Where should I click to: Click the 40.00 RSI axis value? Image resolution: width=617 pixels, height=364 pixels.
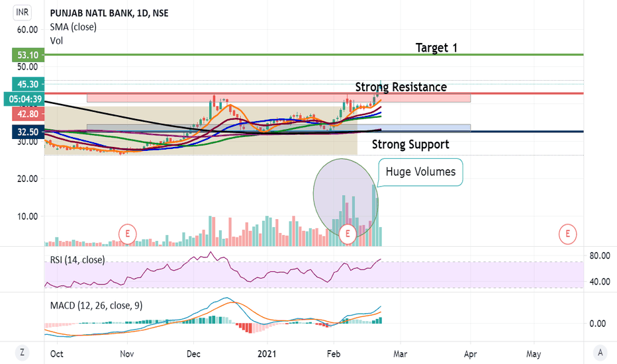[600, 282]
